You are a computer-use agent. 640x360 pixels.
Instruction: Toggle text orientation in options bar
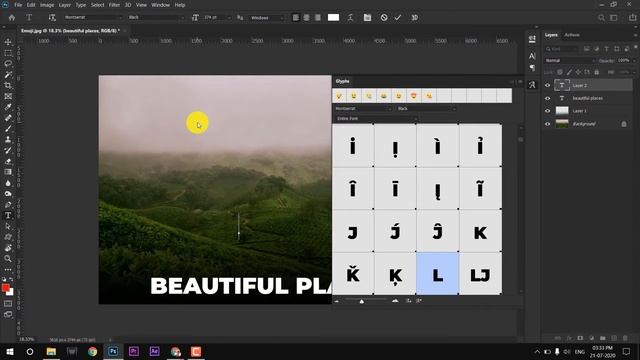[52, 18]
